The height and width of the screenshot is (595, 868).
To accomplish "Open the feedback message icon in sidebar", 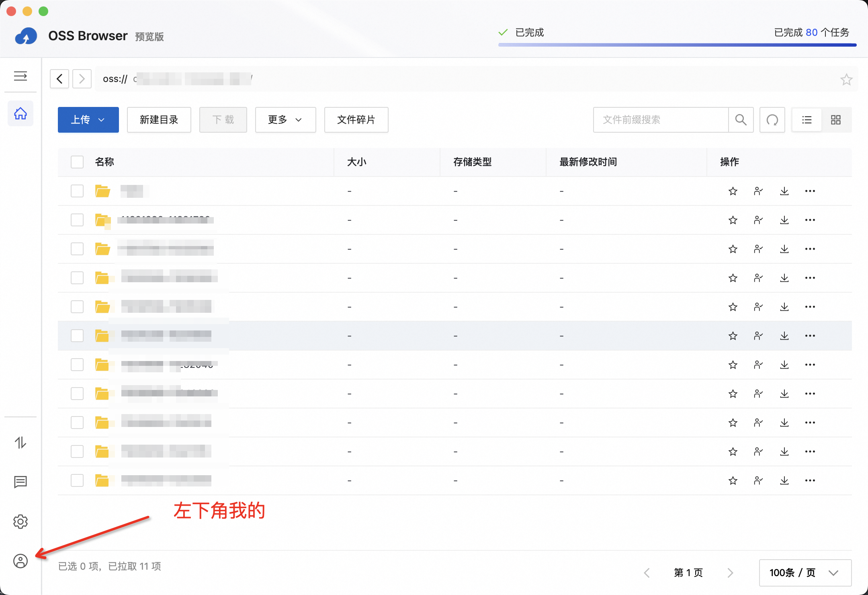I will point(20,482).
